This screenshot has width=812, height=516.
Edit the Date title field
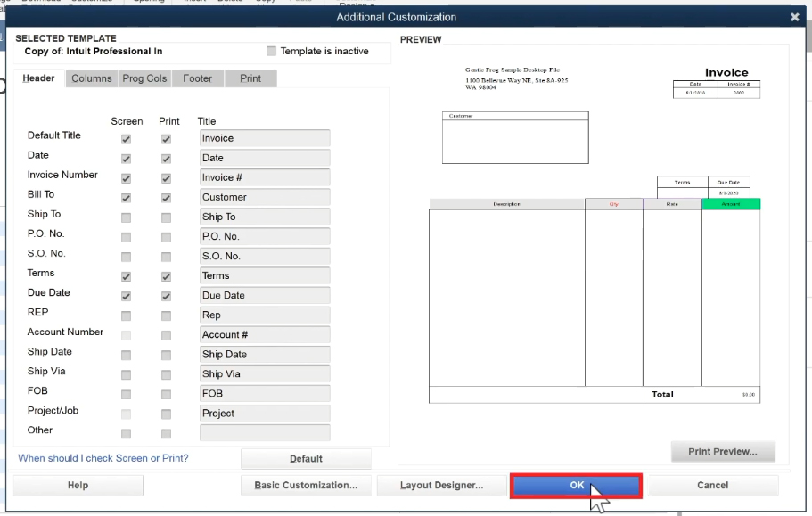(265, 158)
